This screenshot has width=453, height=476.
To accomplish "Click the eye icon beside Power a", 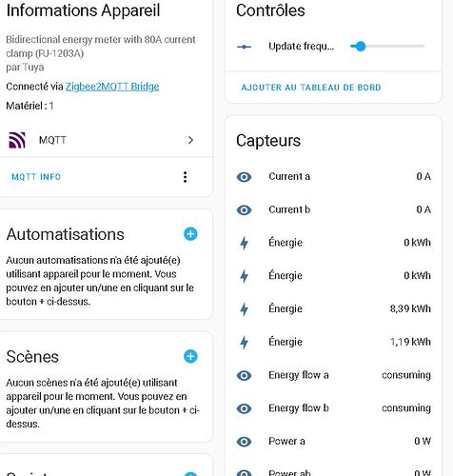I will coord(244,442).
